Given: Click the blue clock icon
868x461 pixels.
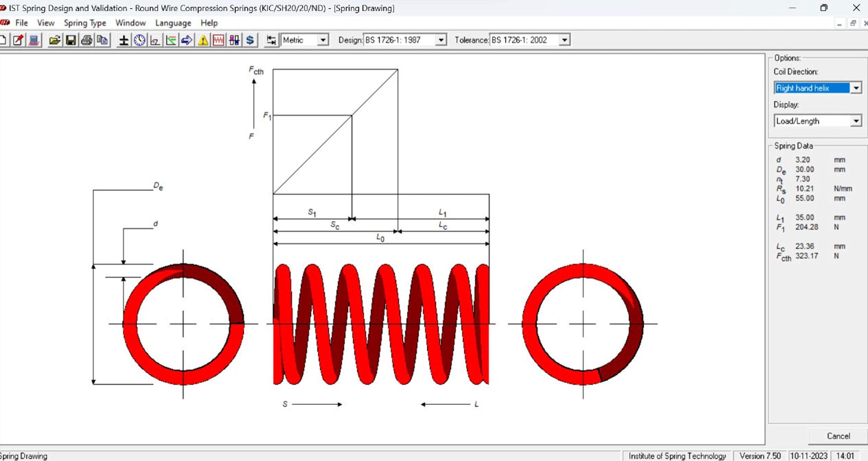Looking at the screenshot, I should (x=140, y=40).
